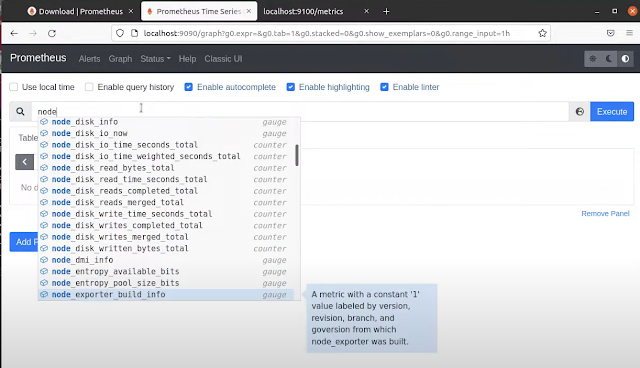Close the localhost:9100/metrics tab
This screenshot has height=368, width=640.
(367, 11)
